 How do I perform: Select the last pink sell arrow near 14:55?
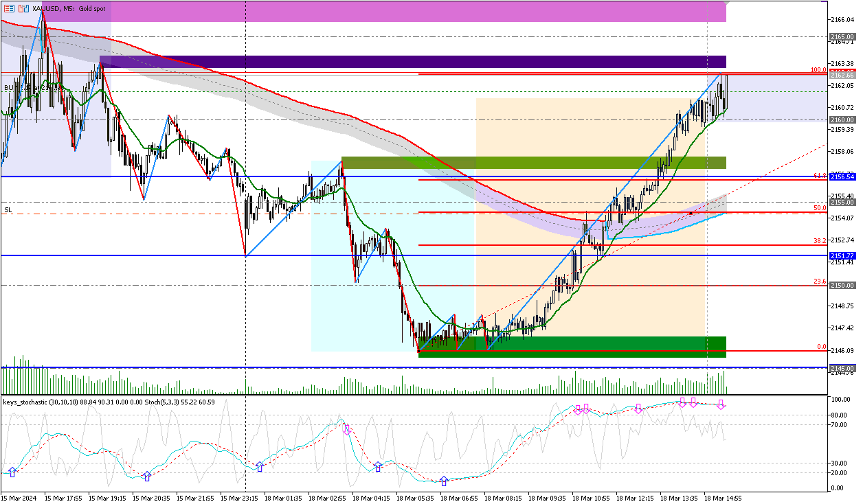(720, 405)
